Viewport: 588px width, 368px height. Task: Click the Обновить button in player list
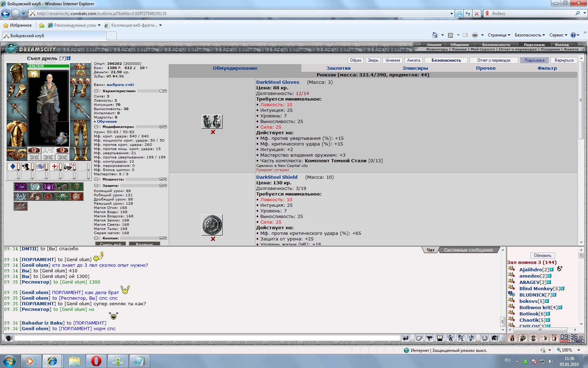click(542, 255)
